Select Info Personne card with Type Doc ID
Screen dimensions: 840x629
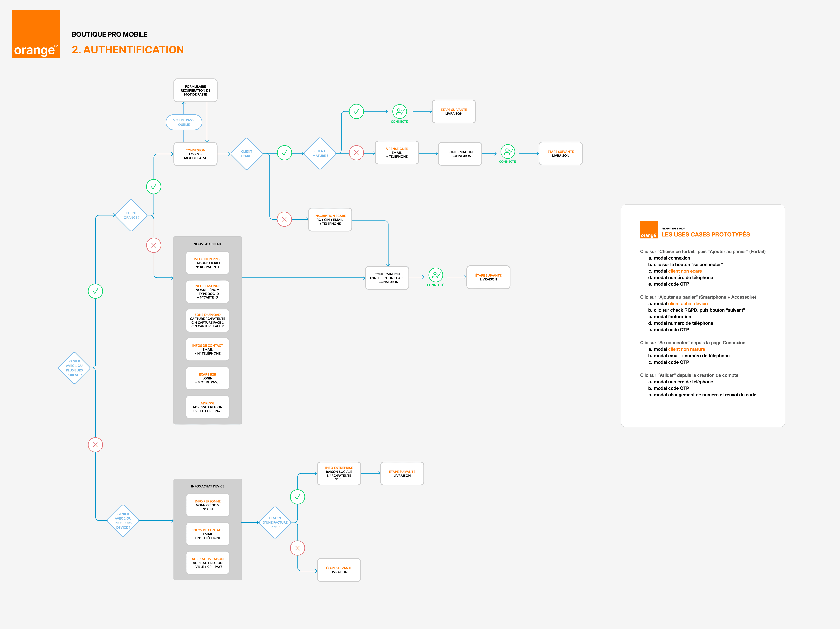[x=207, y=292]
